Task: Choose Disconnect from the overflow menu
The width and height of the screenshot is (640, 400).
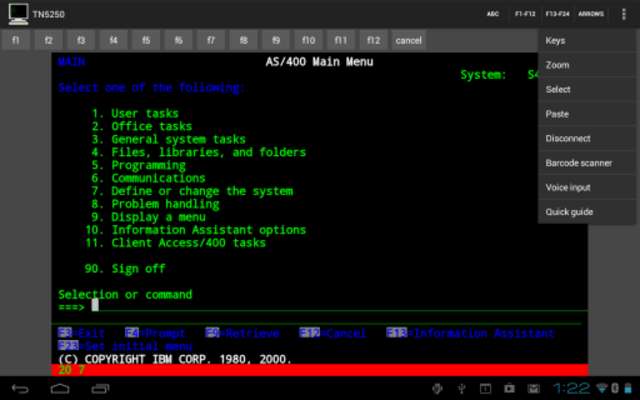Action: click(587, 138)
